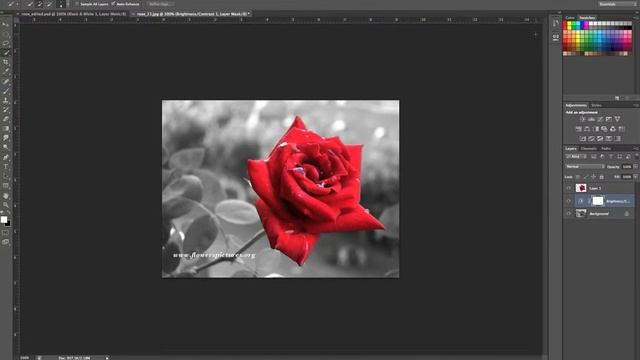The image size is (640, 360).
Task: Open the brush picker dropdown in options bar
Action: [61, 4]
